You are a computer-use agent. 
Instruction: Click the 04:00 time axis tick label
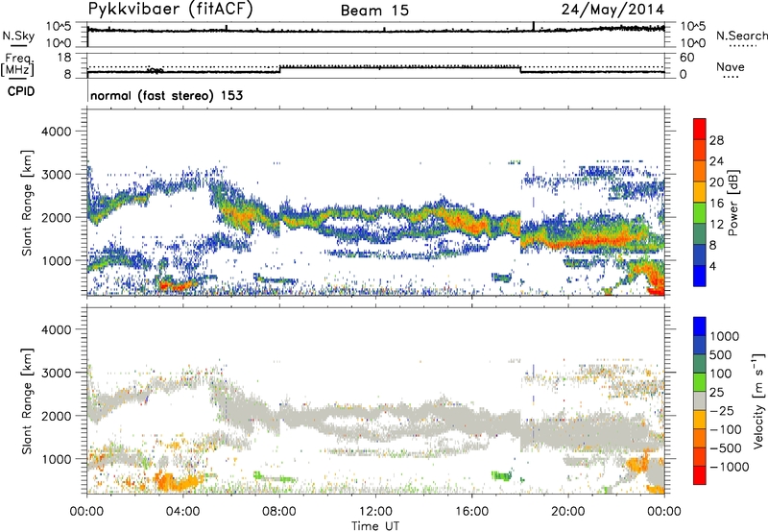[182, 512]
